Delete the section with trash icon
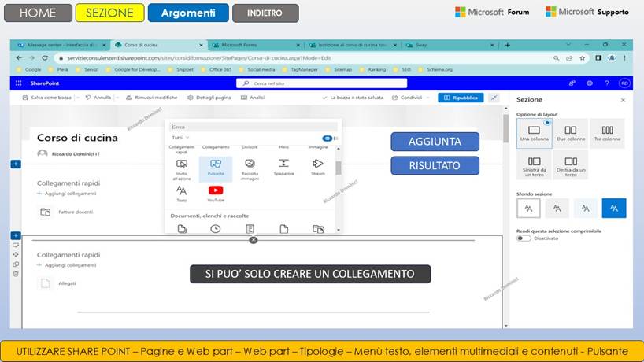This screenshot has height=362, width=644. [16, 274]
